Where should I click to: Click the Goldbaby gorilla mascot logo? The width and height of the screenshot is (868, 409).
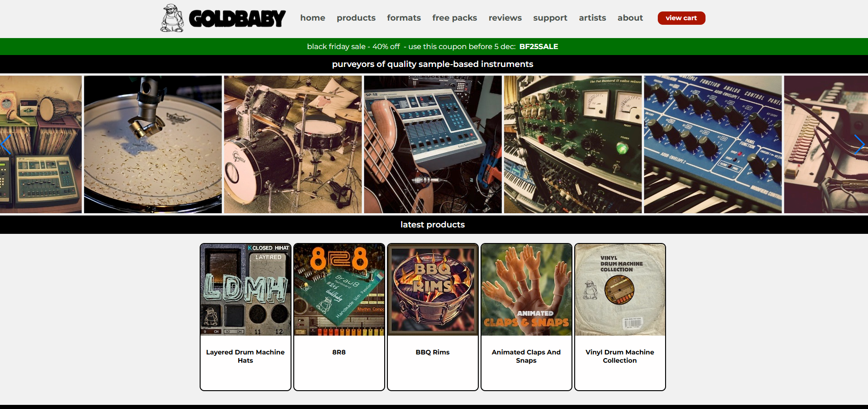(x=172, y=18)
